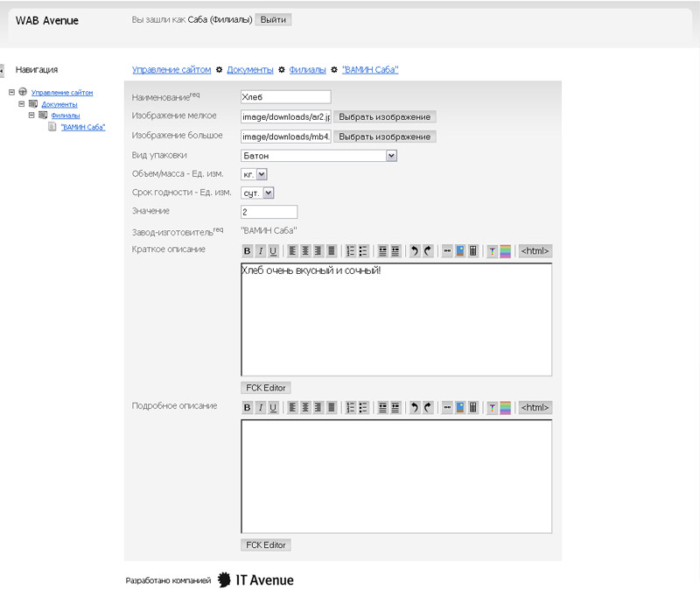700x604 pixels.
Task: Click the Наименование text field
Action: [285, 97]
